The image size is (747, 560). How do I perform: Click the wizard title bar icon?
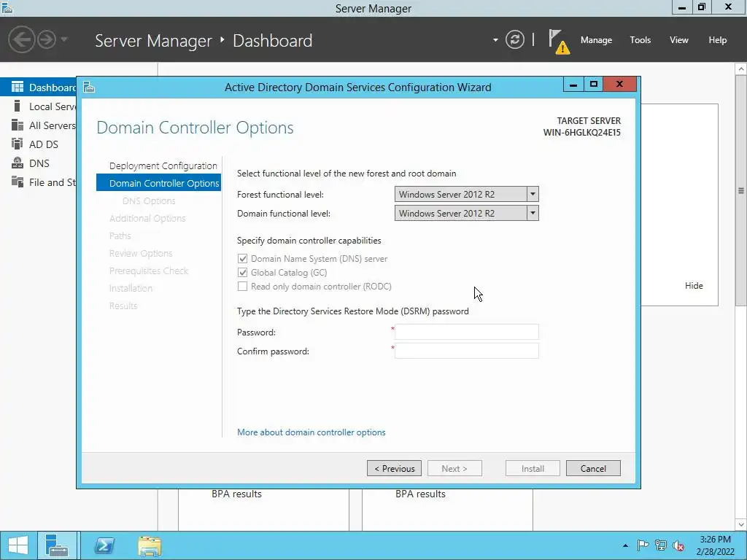pyautogui.click(x=88, y=87)
